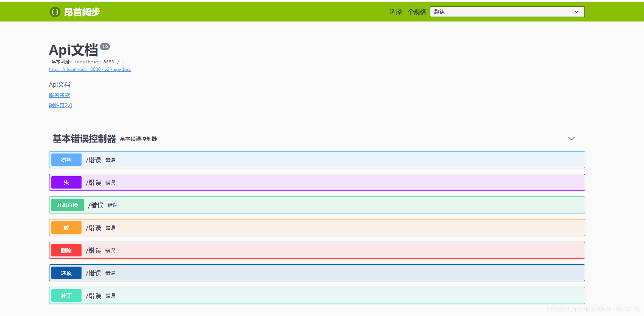644x316 pixels.
Task: Click the 昂首阔步 header title
Action: 82,12
